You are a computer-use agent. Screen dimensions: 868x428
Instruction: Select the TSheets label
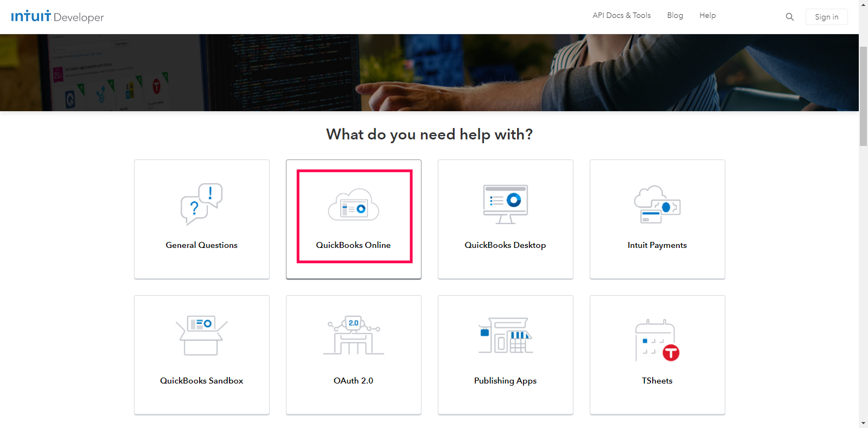tap(658, 381)
